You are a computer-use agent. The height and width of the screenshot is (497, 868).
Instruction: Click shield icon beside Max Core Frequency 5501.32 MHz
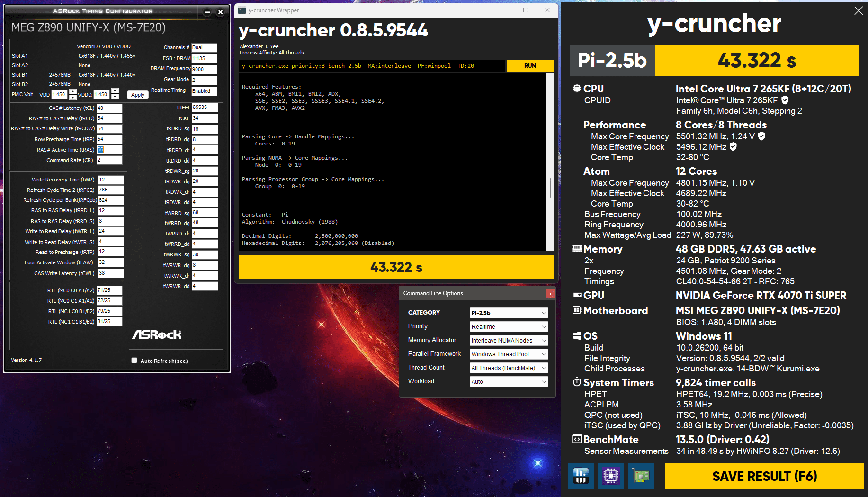(761, 136)
